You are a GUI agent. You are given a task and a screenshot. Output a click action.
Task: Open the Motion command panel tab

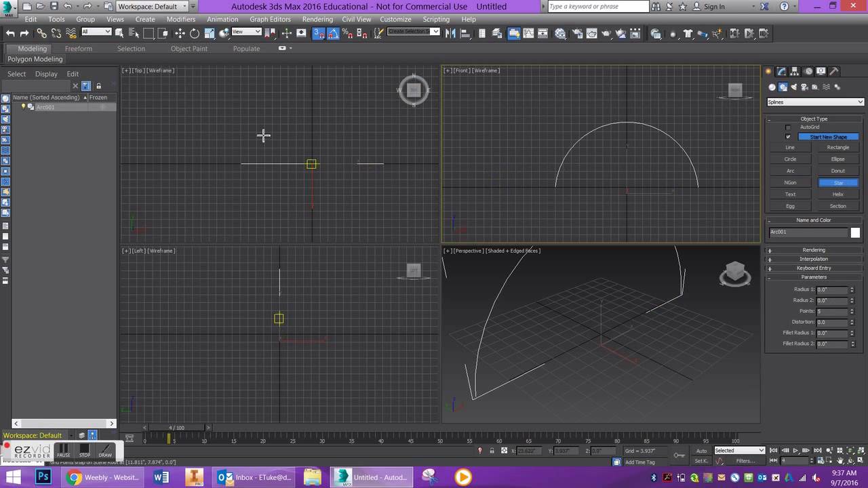pos(808,71)
